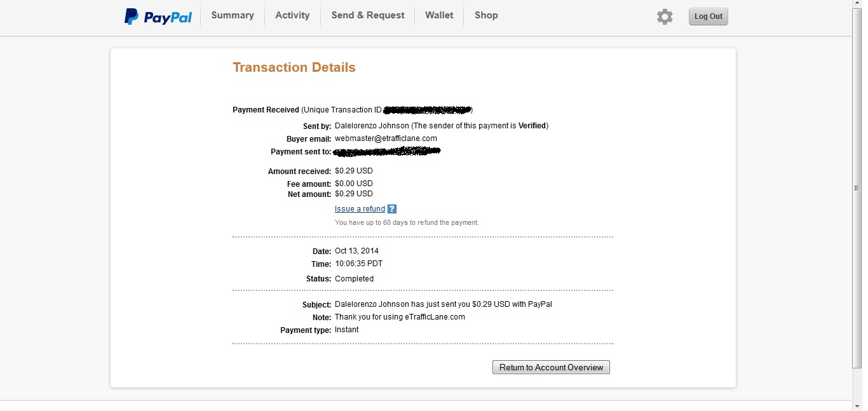The image size is (868, 411).
Task: Go to the Activity tab
Action: click(292, 15)
